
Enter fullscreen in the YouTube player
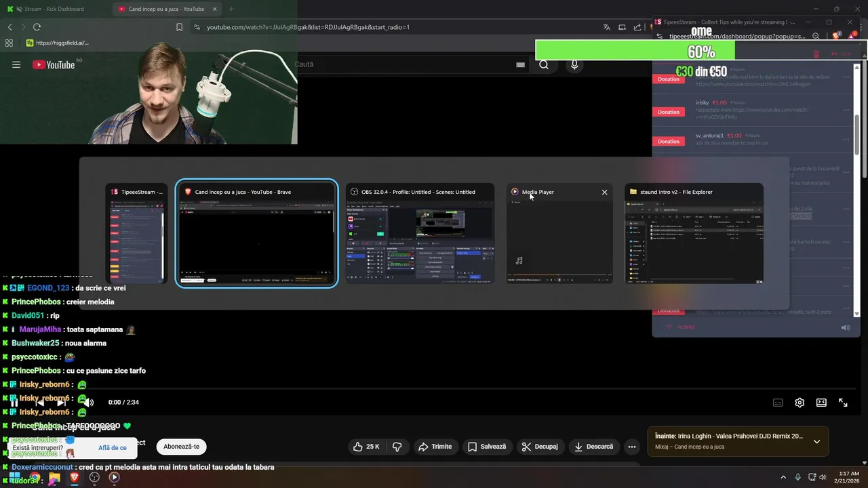click(x=843, y=403)
